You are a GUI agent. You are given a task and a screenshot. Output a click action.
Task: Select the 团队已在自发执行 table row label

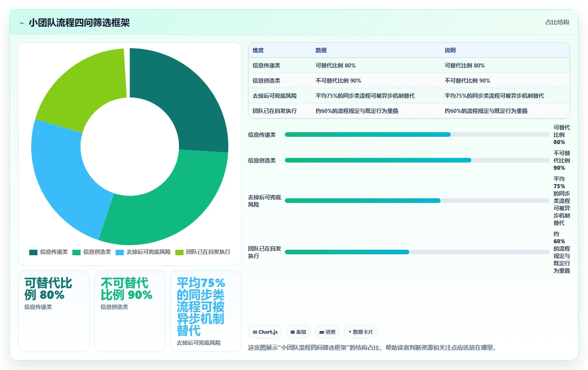click(x=275, y=111)
